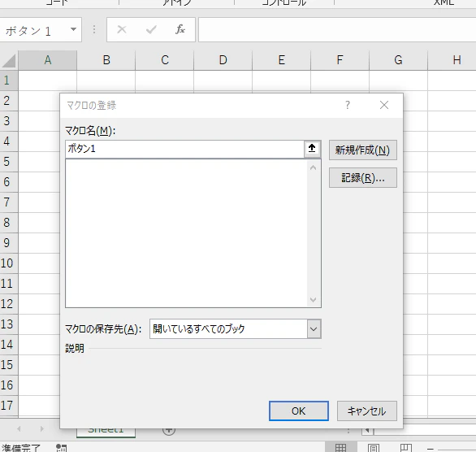Select row 1 header
This screenshot has height=452, width=476.
[9, 80]
